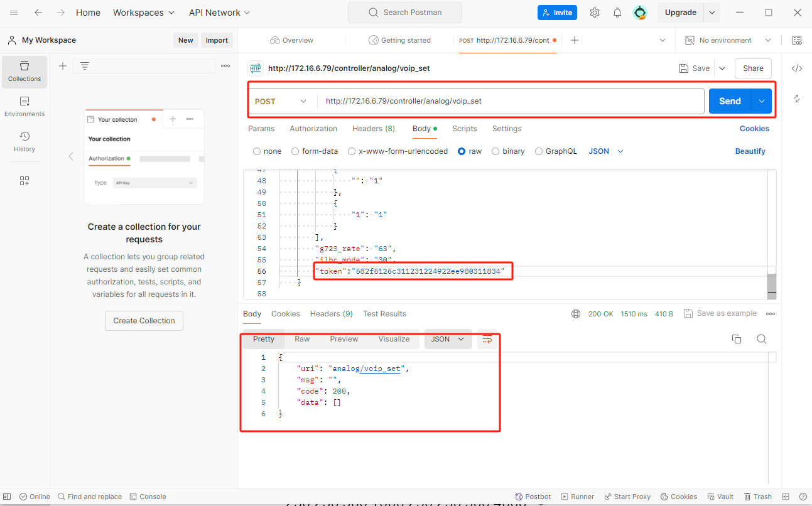The image size is (812, 506).
Task: Go forward with the right arrow
Action: click(61, 13)
